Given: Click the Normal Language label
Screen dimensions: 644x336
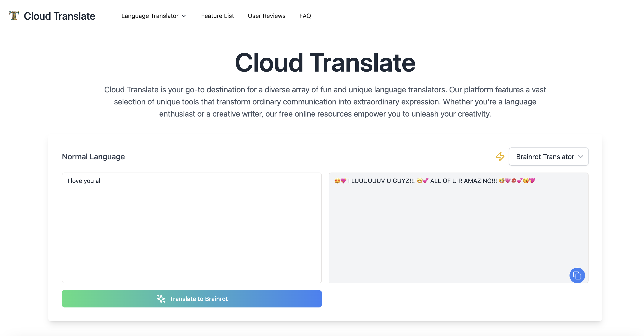Looking at the screenshot, I should tap(93, 157).
